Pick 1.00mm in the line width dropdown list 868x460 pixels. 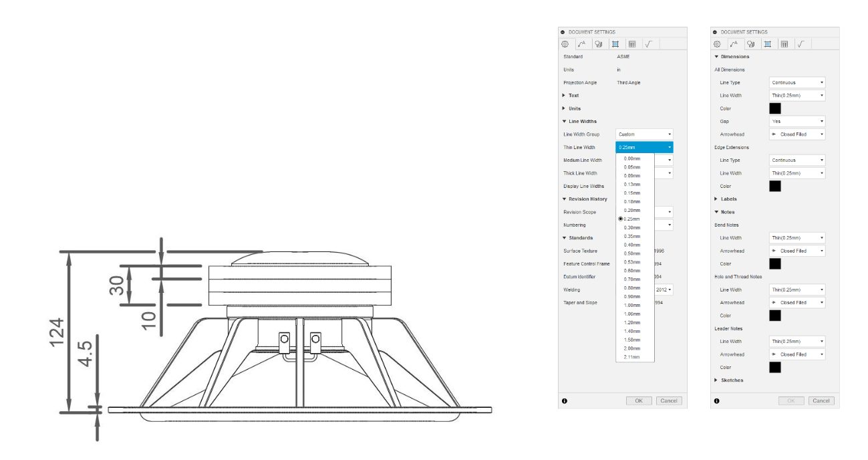tap(631, 305)
